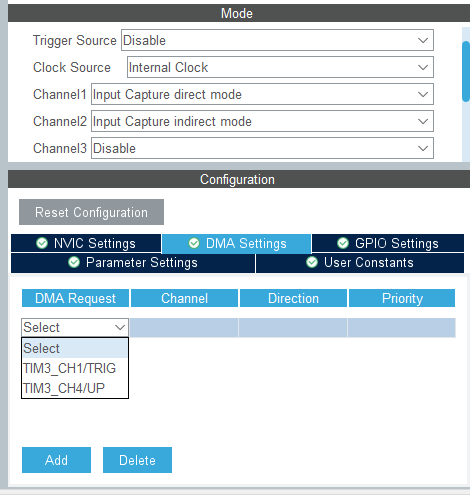Expand the Channel1 mode combo box
470x495 pixels.
(x=262, y=94)
